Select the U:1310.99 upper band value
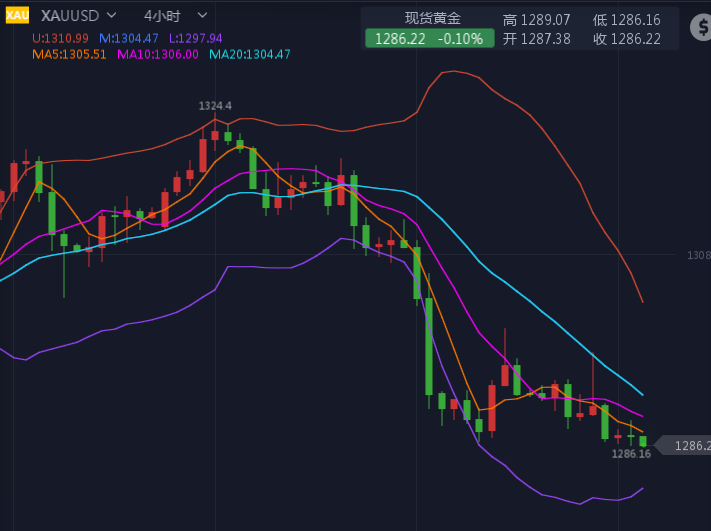 (x=60, y=39)
